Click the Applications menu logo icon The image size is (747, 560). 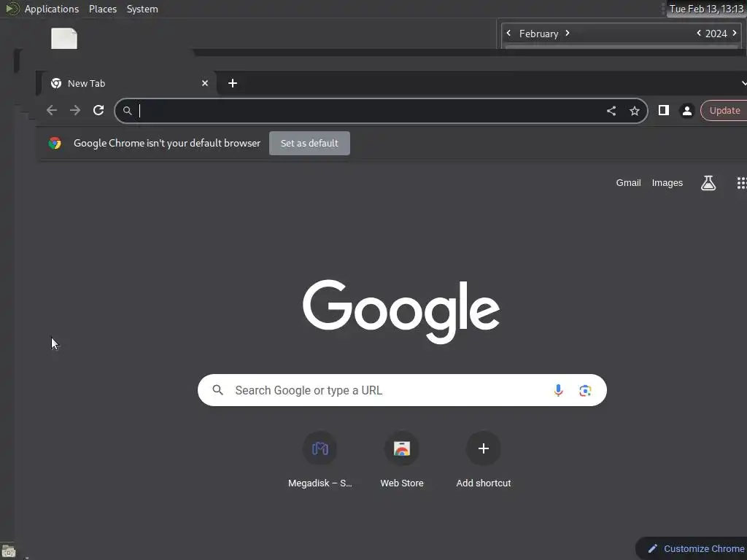point(12,9)
